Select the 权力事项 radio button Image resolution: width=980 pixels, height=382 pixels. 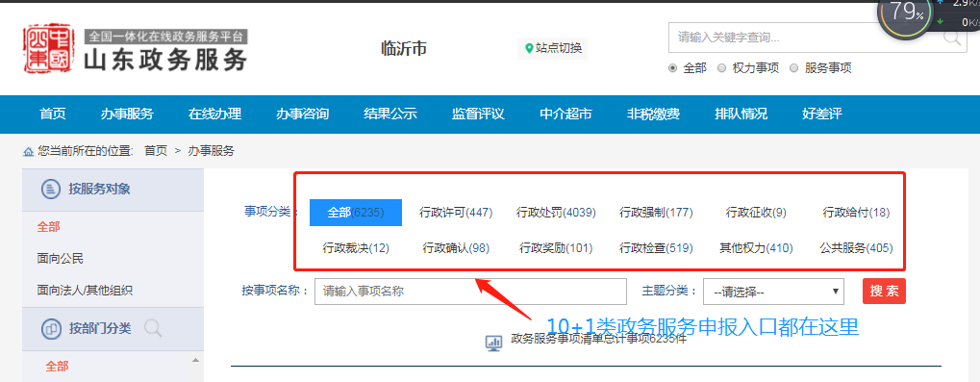click(722, 68)
